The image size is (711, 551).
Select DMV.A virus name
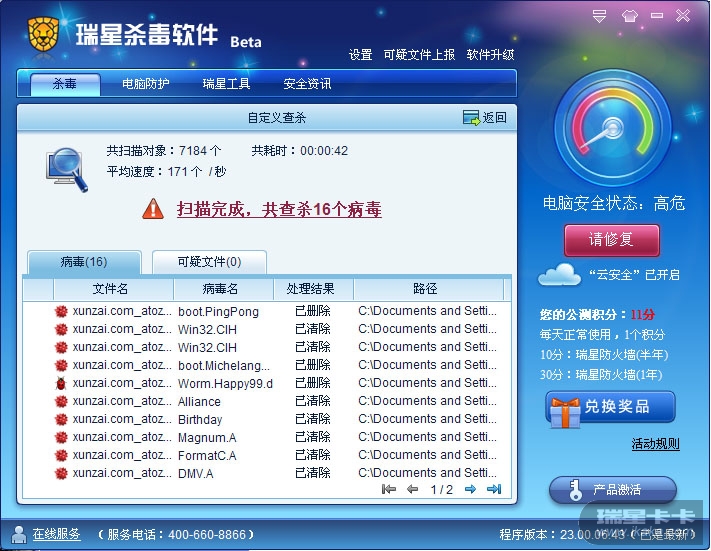[x=195, y=473]
